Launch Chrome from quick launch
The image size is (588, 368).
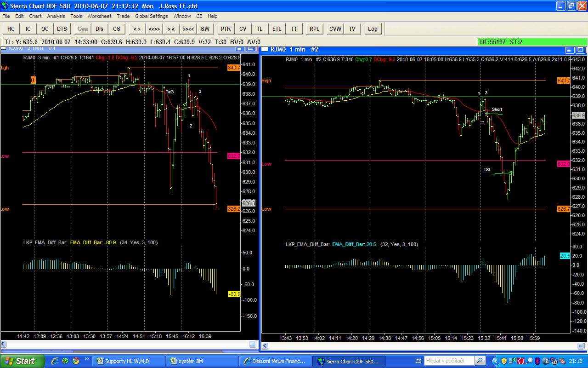point(76,361)
